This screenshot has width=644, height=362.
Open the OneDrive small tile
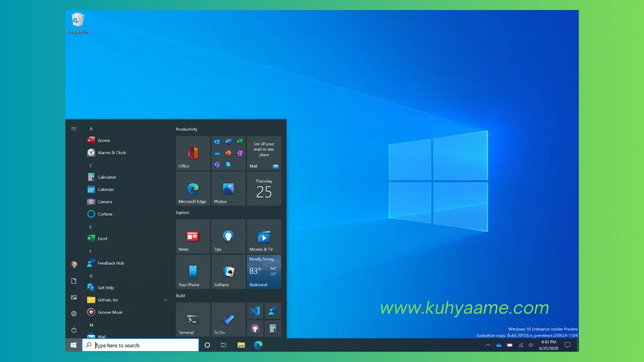pyautogui.click(x=217, y=153)
